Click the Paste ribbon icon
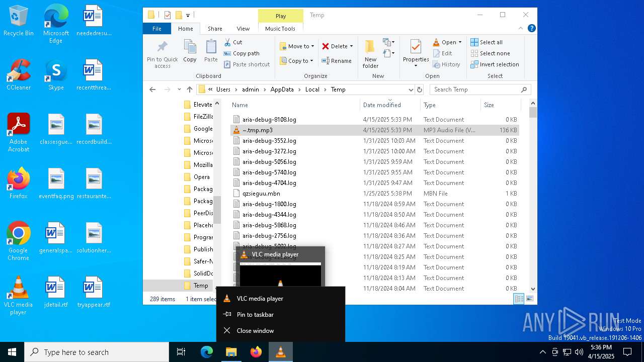The width and height of the screenshot is (644, 362). point(211,51)
